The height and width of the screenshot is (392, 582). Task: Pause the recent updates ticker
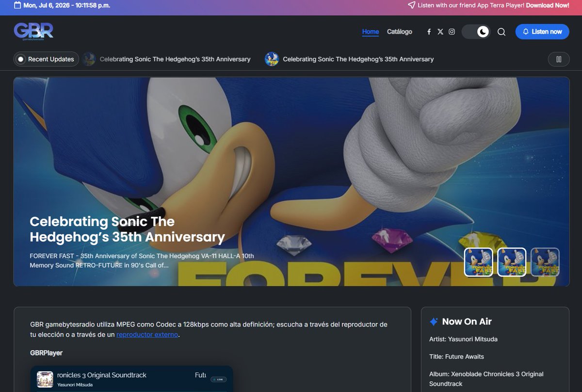pos(559,59)
